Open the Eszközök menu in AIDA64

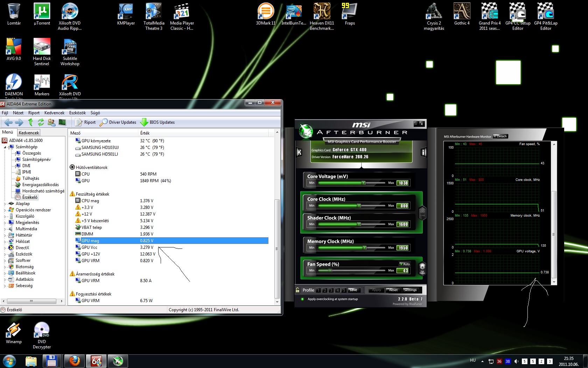pyautogui.click(x=77, y=113)
